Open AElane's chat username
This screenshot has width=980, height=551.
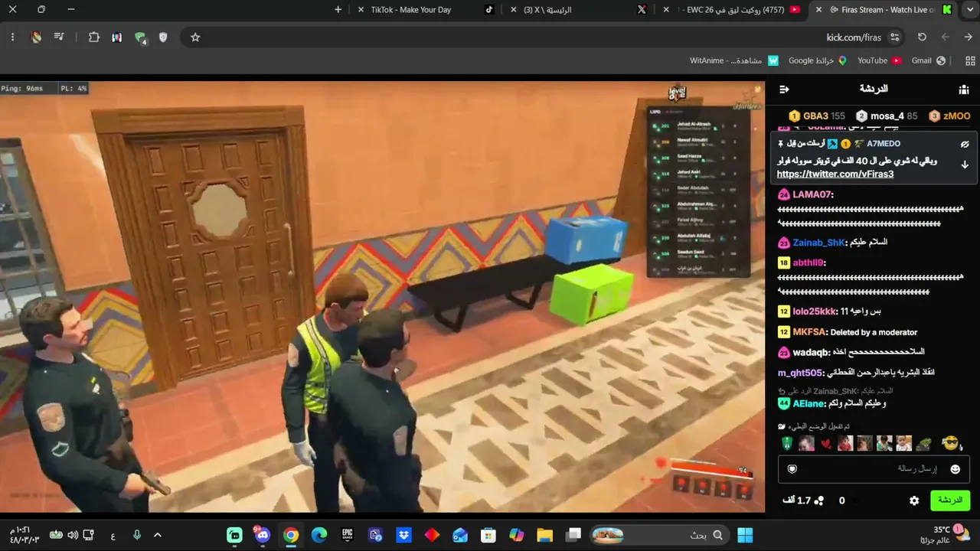click(808, 403)
